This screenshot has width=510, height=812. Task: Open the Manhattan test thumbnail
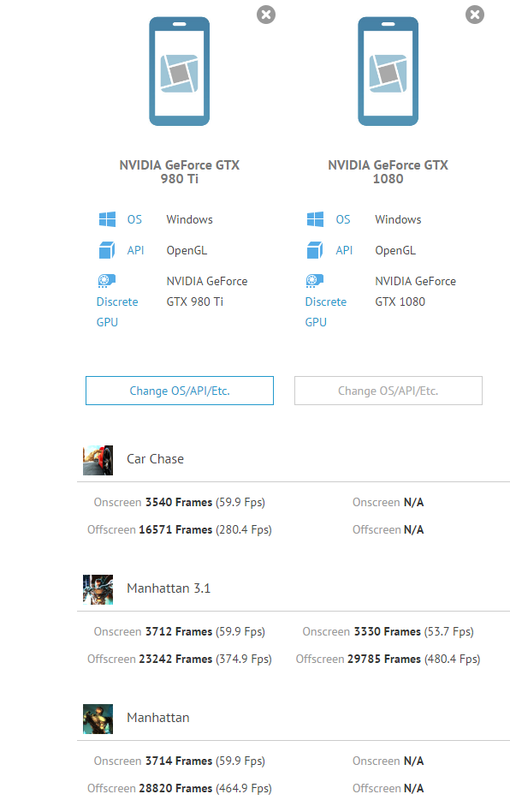98,719
